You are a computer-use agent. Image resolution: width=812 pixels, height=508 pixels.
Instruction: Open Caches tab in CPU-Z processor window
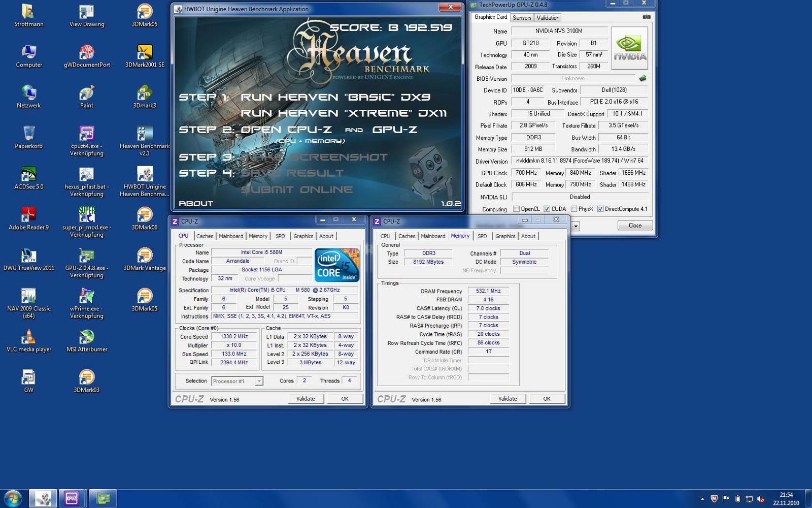pyautogui.click(x=205, y=236)
